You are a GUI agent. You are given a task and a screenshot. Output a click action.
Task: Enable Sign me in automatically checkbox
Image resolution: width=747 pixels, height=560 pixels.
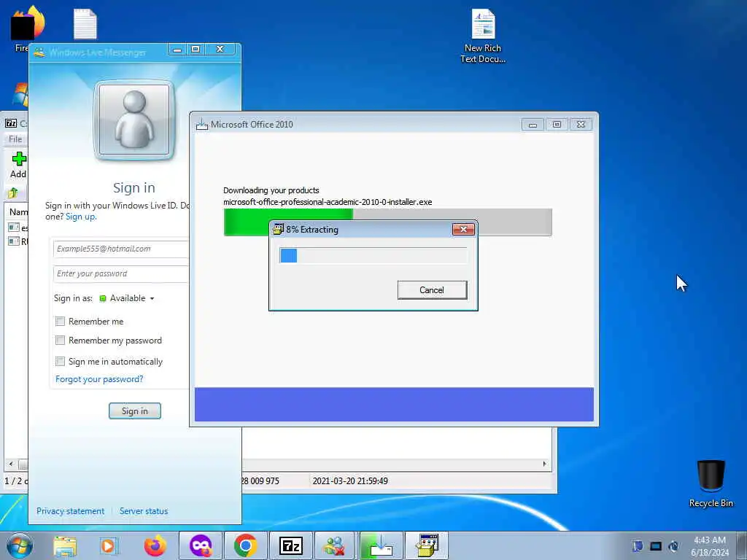[60, 362]
